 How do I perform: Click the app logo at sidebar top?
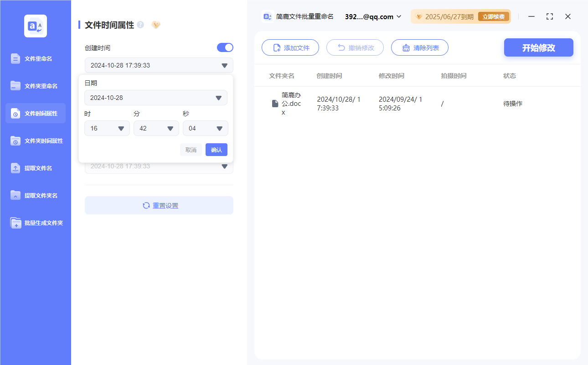coord(35,26)
